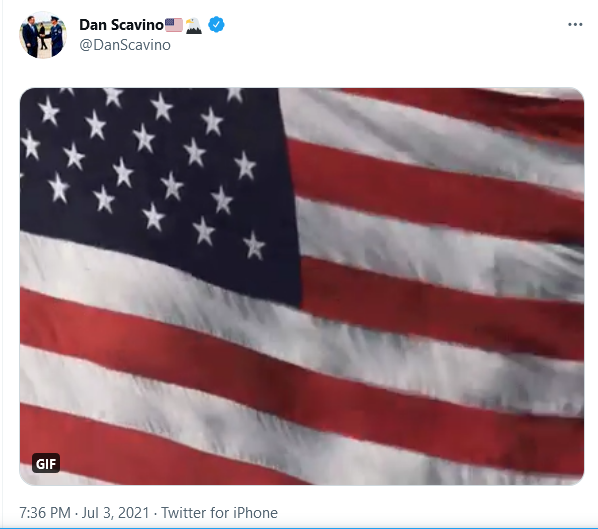
Task: Open the Dan Scavino display name link
Action: coord(121,25)
